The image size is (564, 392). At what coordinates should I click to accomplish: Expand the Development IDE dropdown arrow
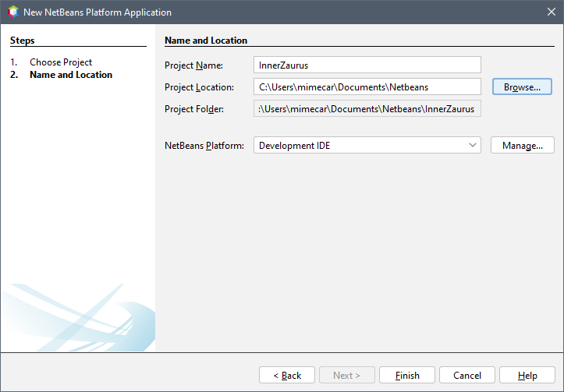tap(472, 145)
